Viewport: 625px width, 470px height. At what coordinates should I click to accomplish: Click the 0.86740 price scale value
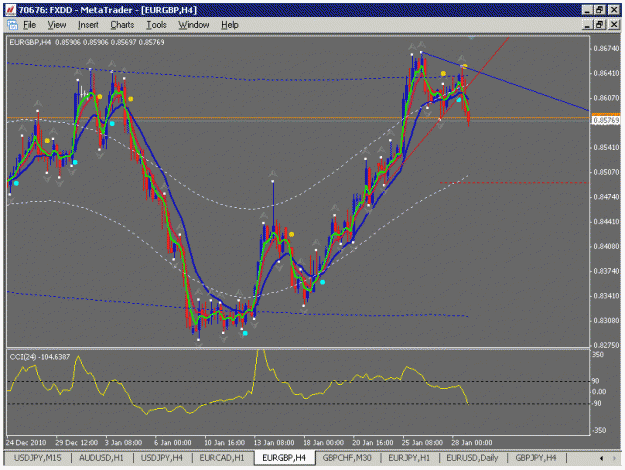pyautogui.click(x=606, y=49)
